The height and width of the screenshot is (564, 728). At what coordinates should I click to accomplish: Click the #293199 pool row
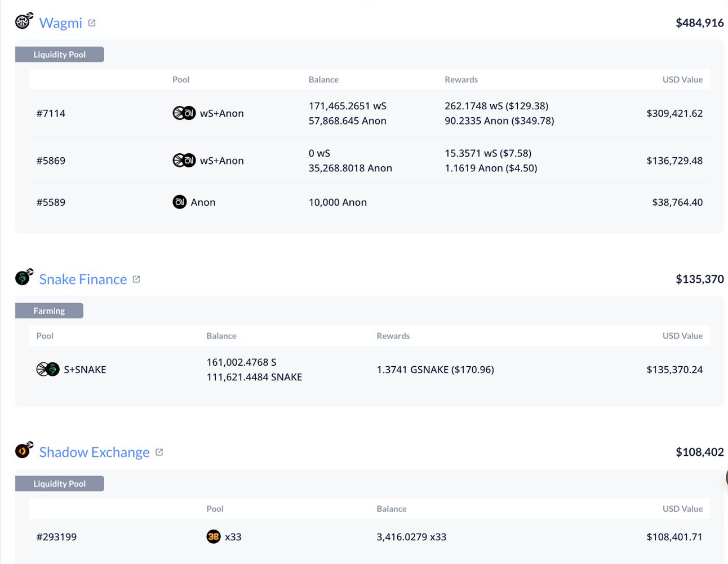pyautogui.click(x=370, y=537)
